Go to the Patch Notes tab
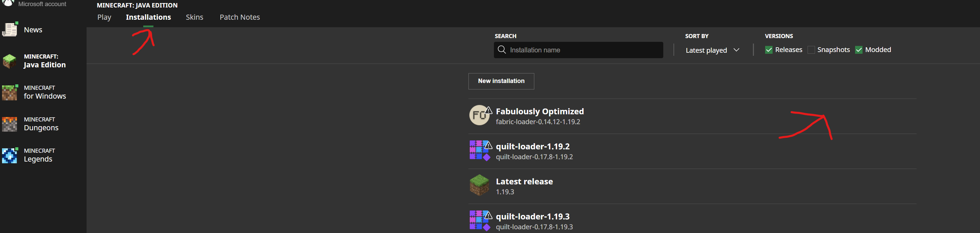This screenshot has height=233, width=980. tap(240, 17)
